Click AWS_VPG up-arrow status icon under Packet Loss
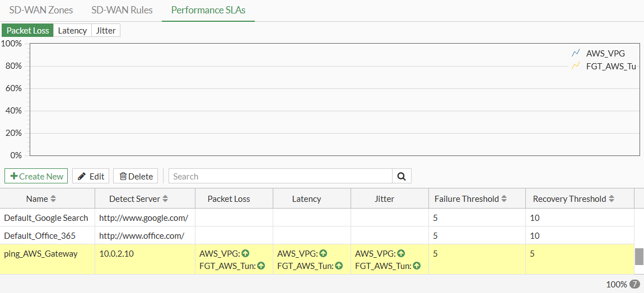This screenshot has width=644, height=293. click(x=245, y=254)
